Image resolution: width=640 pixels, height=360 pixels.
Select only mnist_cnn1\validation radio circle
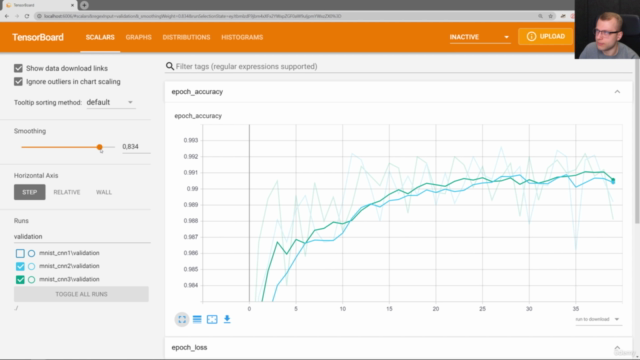[31, 253]
